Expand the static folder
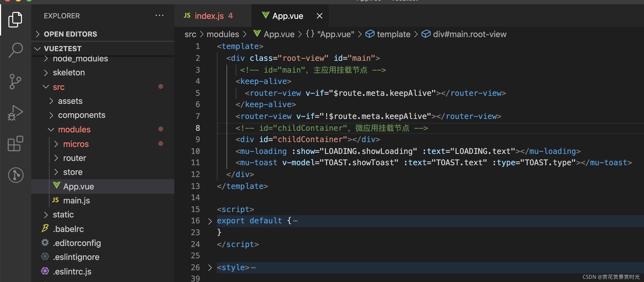 (103, 215)
